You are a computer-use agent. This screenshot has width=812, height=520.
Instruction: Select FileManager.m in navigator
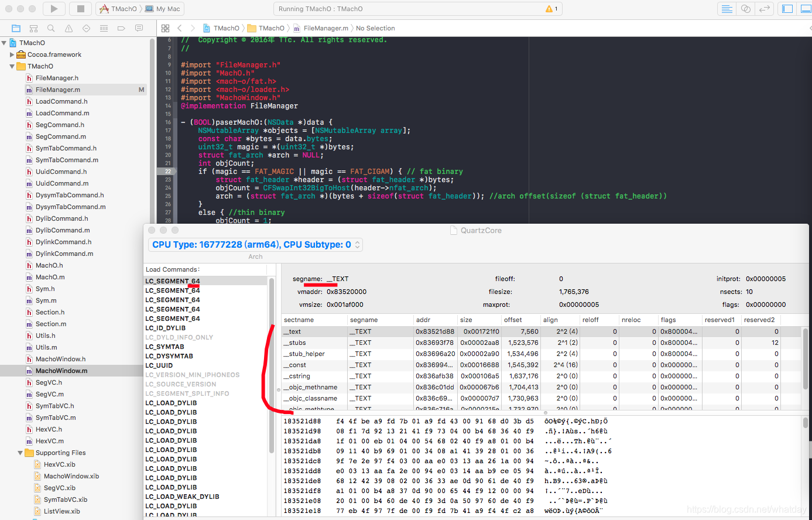(58, 90)
